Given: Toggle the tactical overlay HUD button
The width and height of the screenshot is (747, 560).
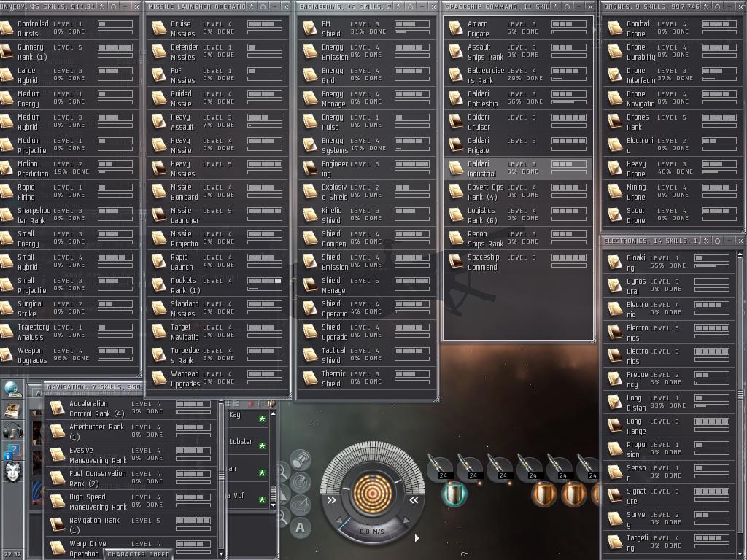Looking at the screenshot, I should [x=301, y=505].
